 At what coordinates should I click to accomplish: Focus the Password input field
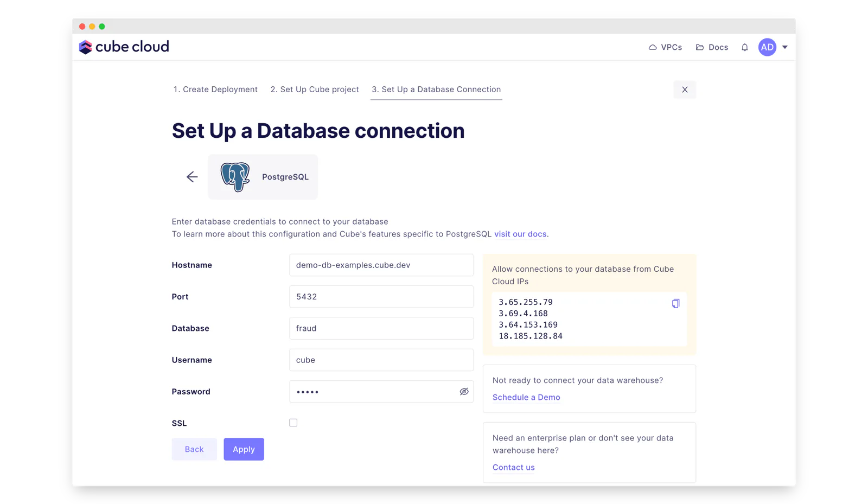click(x=381, y=392)
